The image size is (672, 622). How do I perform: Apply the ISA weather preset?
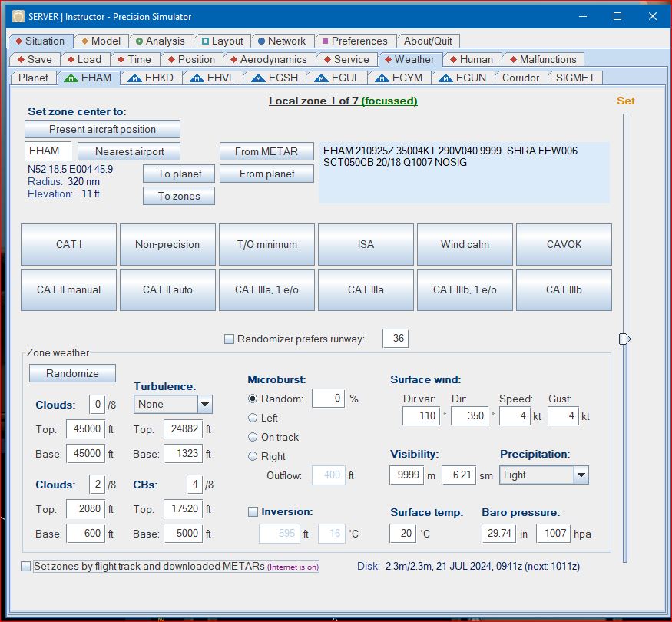click(x=366, y=245)
